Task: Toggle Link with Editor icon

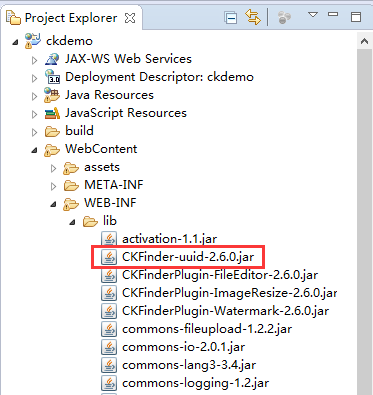Action: click(252, 17)
